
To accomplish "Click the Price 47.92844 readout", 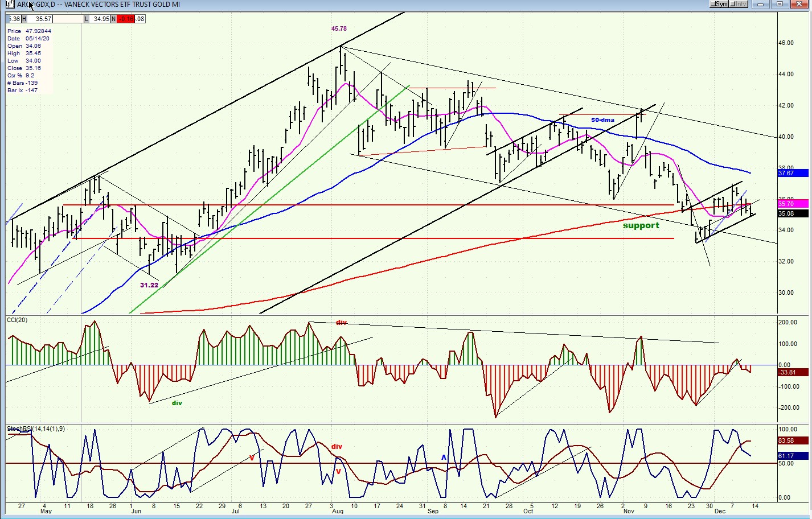I will point(29,31).
